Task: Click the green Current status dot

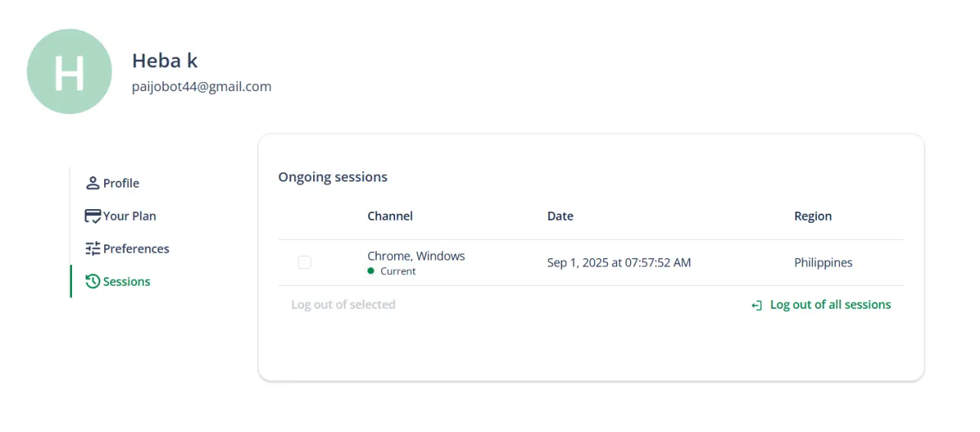Action: (x=371, y=270)
